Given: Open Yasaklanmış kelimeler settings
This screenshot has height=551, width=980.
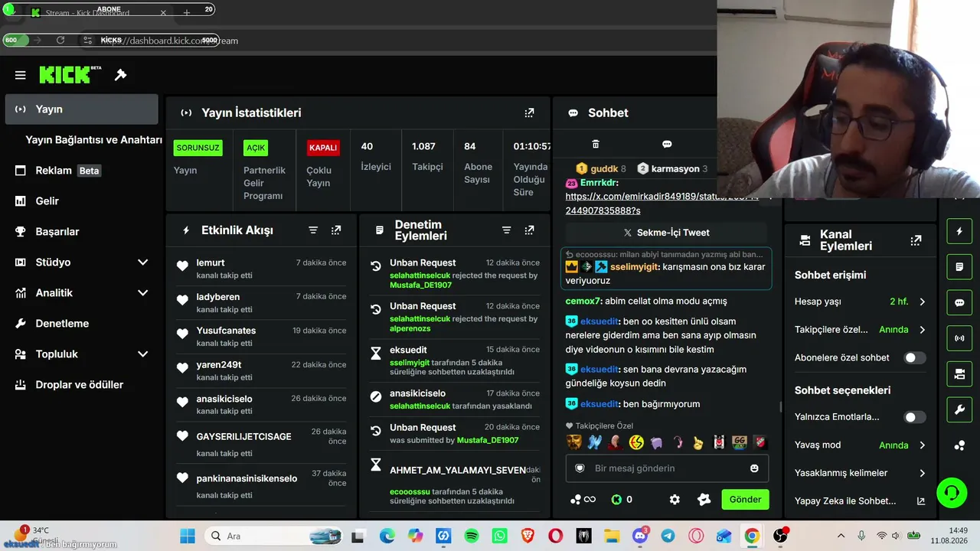Looking at the screenshot, I should click(x=860, y=473).
